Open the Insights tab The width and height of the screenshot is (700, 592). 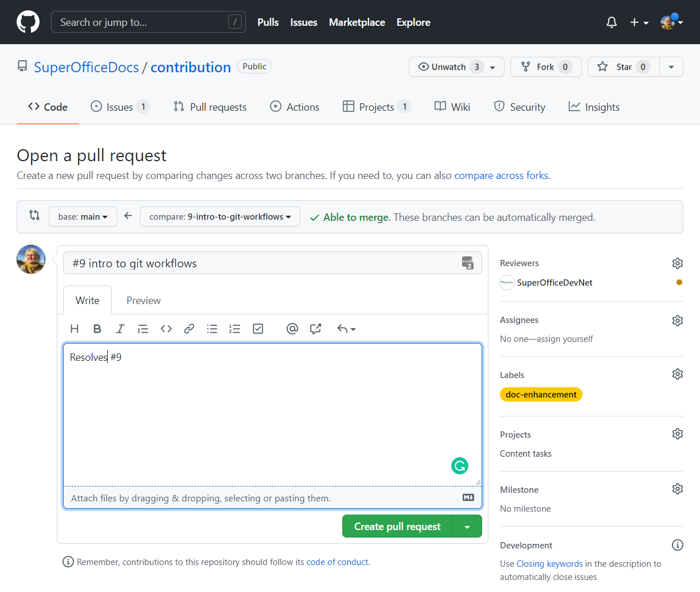tap(594, 107)
